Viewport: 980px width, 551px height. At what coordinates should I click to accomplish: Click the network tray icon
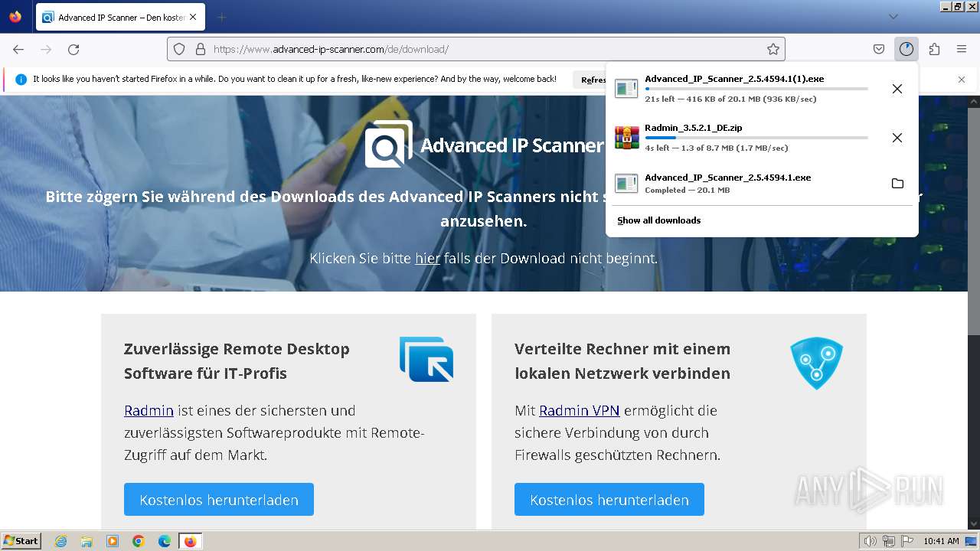coord(889,541)
